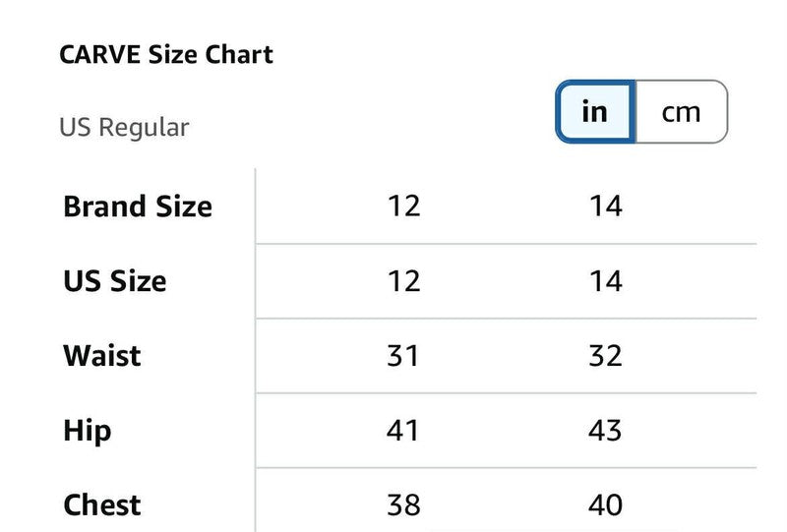
Task: Select the Chest measurement 38
Action: point(403,505)
